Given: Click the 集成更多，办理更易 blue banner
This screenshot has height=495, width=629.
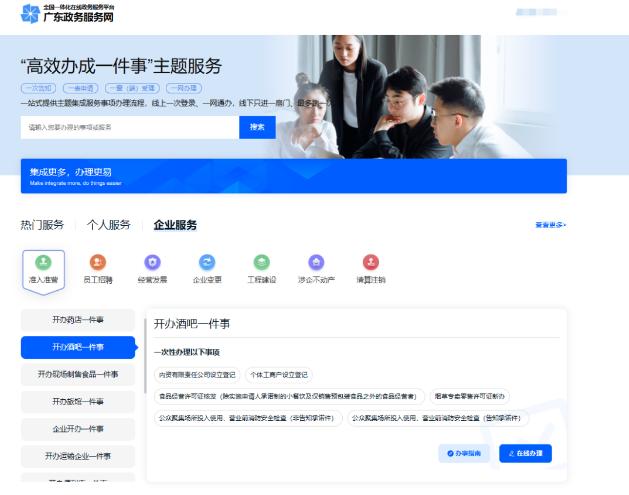Looking at the screenshot, I should [293, 176].
